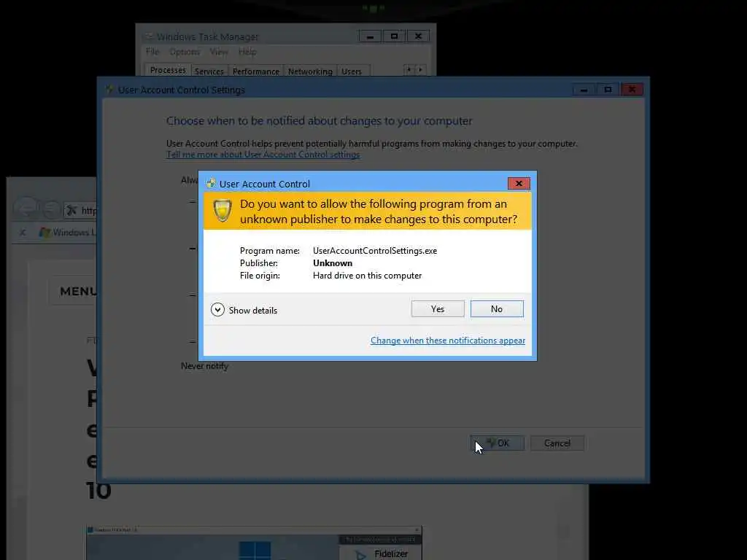
Task: Open File menu in Task Manager
Action: [152, 52]
